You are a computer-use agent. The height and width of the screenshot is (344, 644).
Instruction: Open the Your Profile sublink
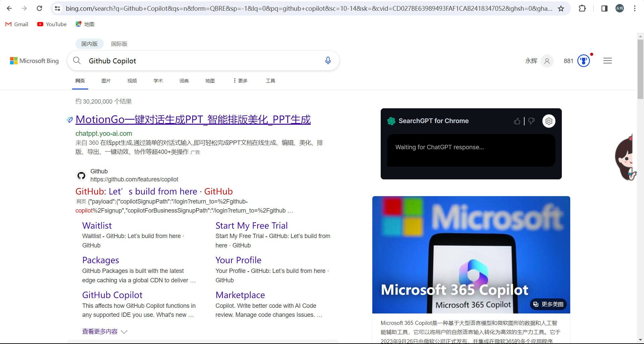click(238, 260)
